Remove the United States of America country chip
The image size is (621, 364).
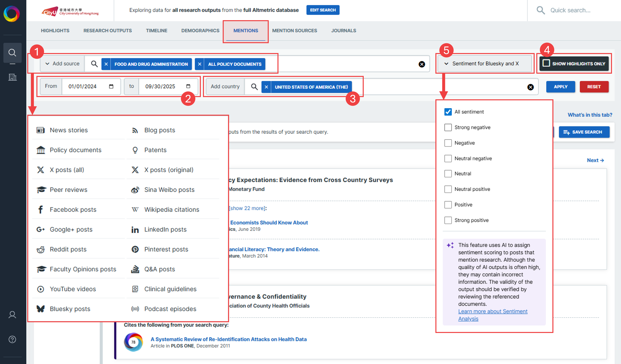tap(266, 87)
